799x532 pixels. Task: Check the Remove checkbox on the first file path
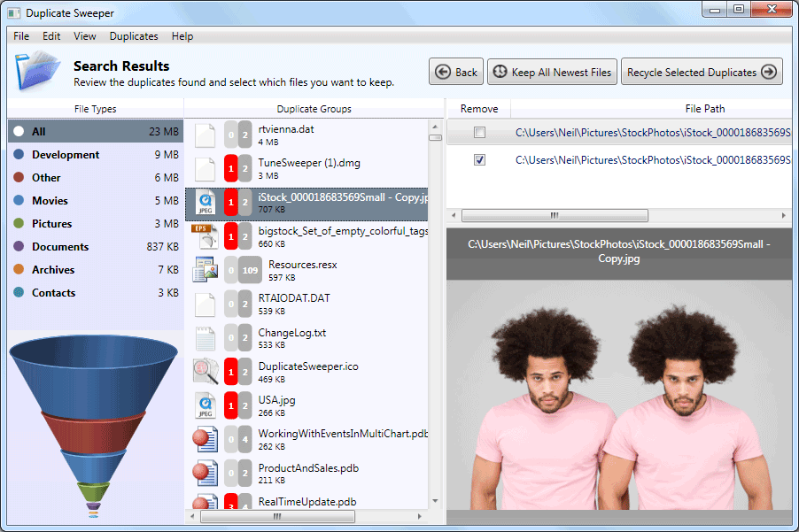479,131
